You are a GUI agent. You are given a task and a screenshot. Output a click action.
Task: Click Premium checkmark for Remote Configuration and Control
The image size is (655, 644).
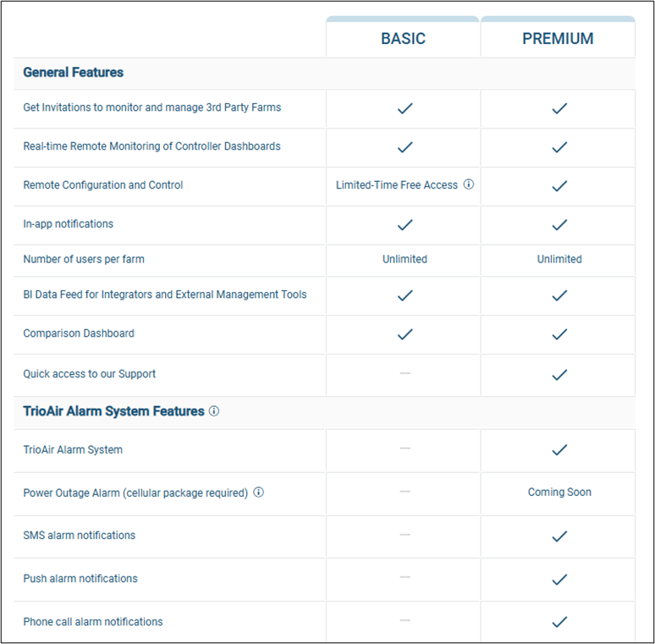click(x=559, y=185)
